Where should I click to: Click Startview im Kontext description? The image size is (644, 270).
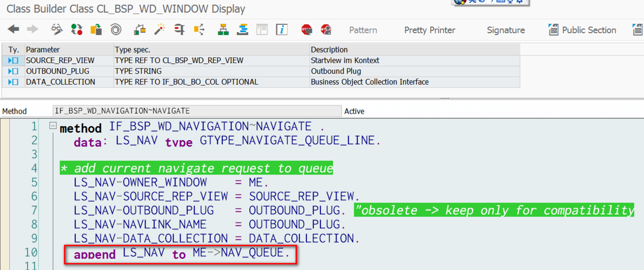414,61
